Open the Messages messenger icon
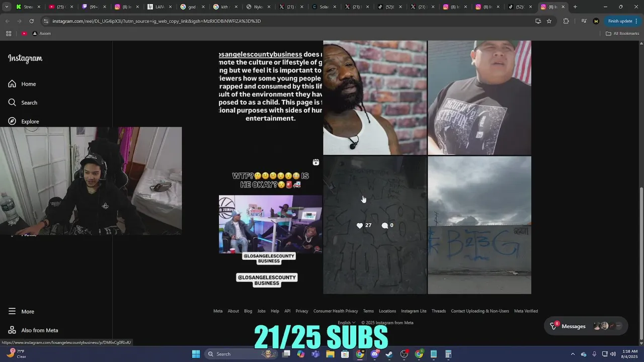The image size is (644, 362). coord(553,326)
